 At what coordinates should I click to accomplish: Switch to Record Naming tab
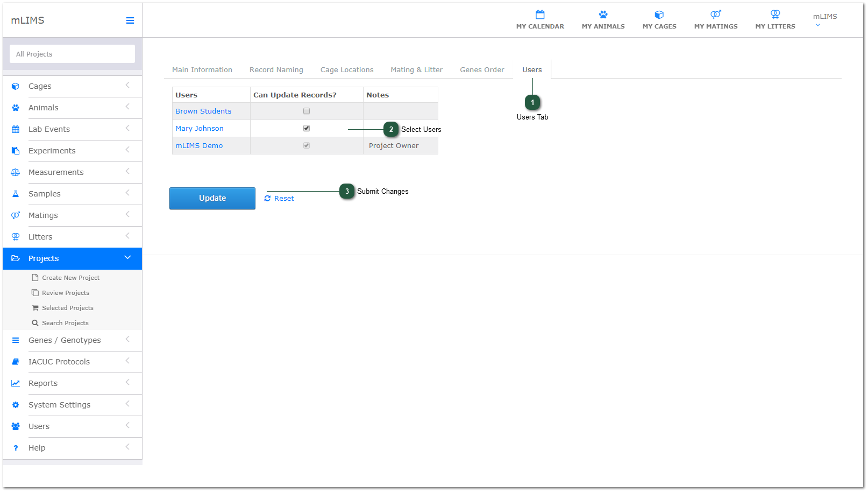(276, 70)
